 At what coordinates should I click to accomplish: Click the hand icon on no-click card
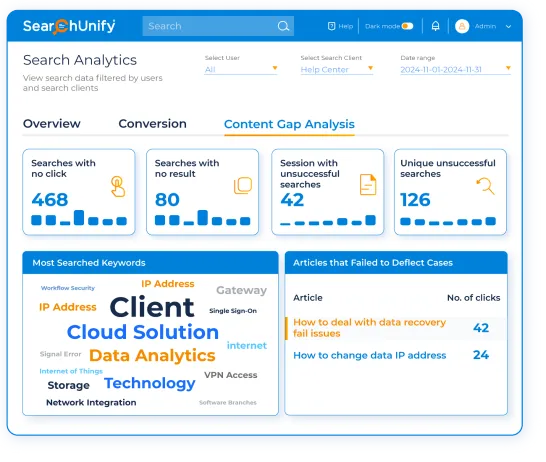click(x=118, y=187)
